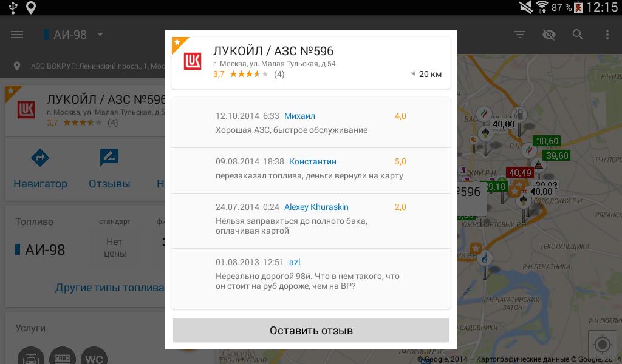
Task: Tap the CARD payment service icon
Action: [63, 357]
